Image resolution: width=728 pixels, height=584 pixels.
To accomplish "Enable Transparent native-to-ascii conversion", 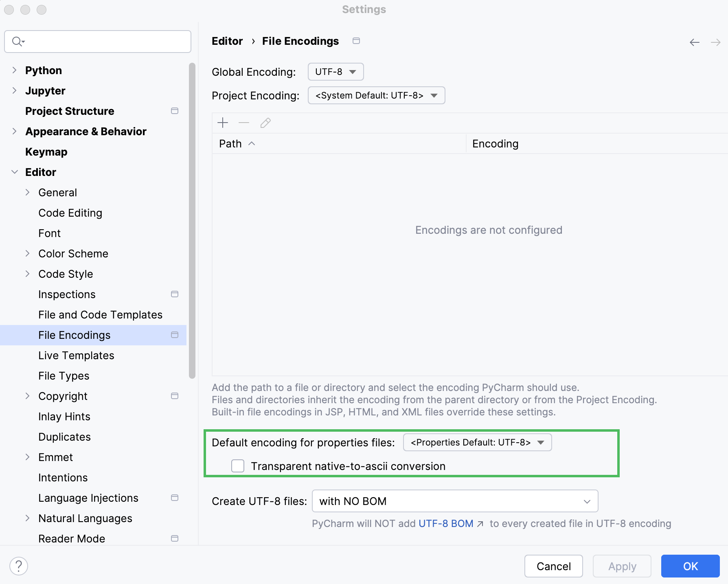I will tap(237, 465).
